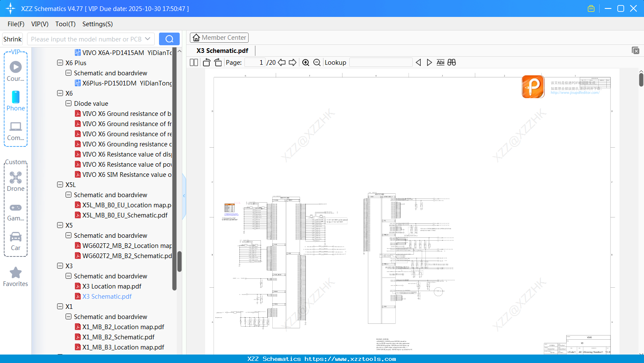Open WG602T2_MB_B2_Schematic.pdf
The image size is (644, 363).
127,256
